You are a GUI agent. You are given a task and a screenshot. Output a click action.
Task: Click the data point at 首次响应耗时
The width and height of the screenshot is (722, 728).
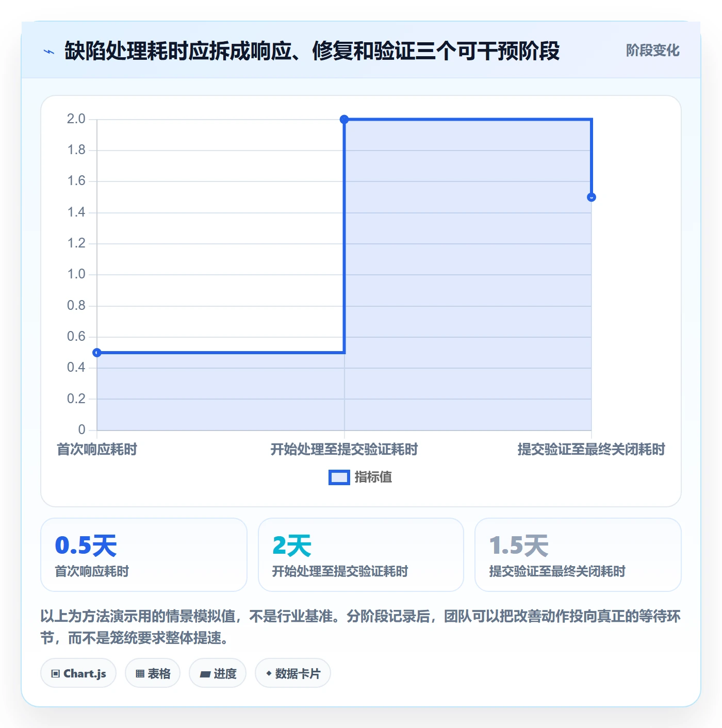click(97, 353)
